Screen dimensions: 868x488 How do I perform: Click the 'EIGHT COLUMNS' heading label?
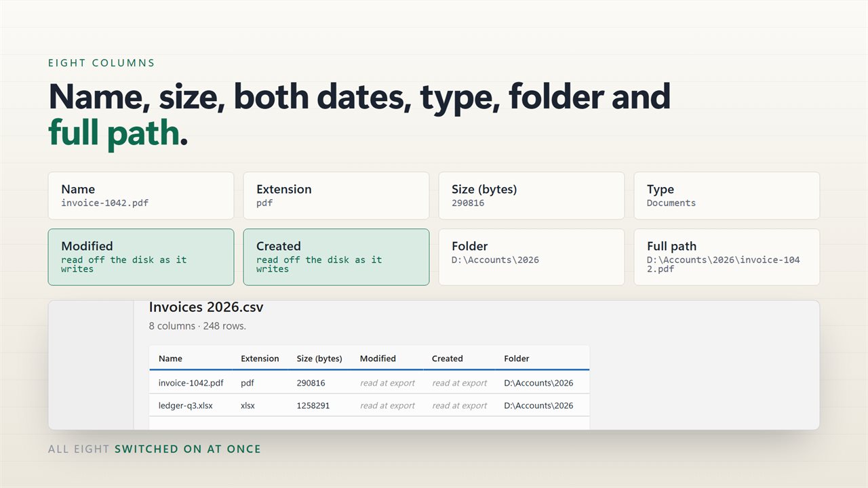[102, 63]
